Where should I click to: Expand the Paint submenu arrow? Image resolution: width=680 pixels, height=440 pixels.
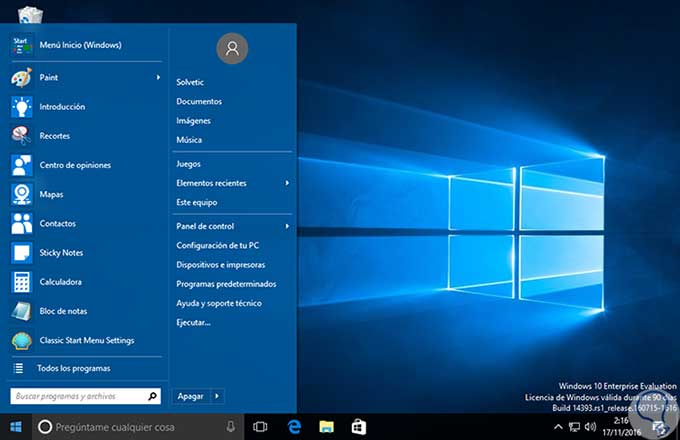(x=158, y=78)
